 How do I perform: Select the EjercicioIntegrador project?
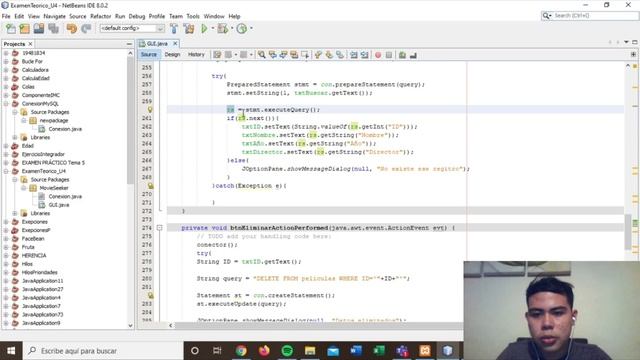point(43,154)
